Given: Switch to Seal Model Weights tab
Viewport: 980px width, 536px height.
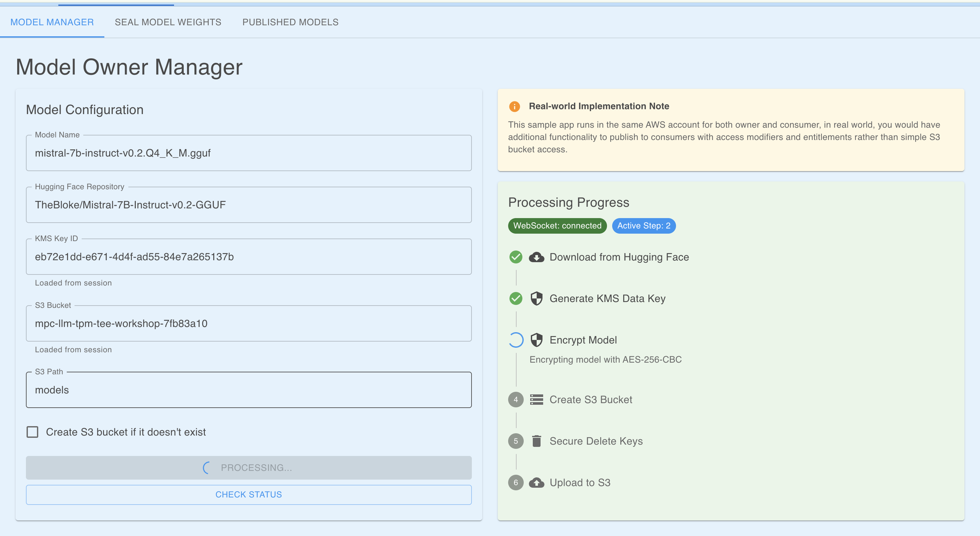Looking at the screenshot, I should point(168,22).
